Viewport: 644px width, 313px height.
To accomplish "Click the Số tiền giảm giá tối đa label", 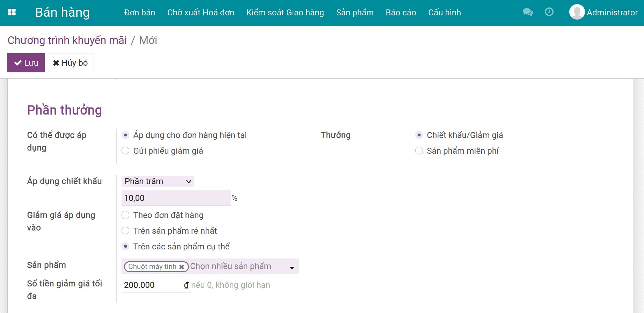I will click(65, 290).
